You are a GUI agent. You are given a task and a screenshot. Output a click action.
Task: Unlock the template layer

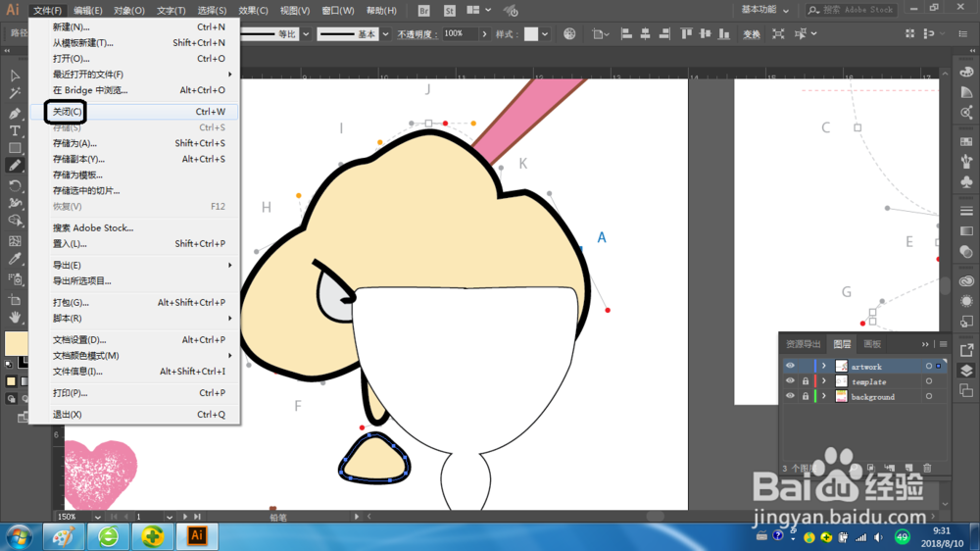(806, 380)
